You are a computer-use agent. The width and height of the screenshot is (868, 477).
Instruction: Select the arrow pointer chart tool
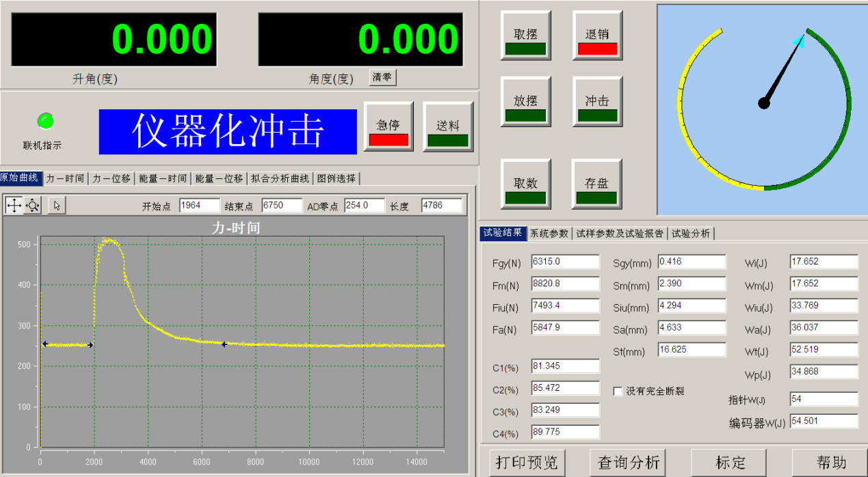point(57,205)
